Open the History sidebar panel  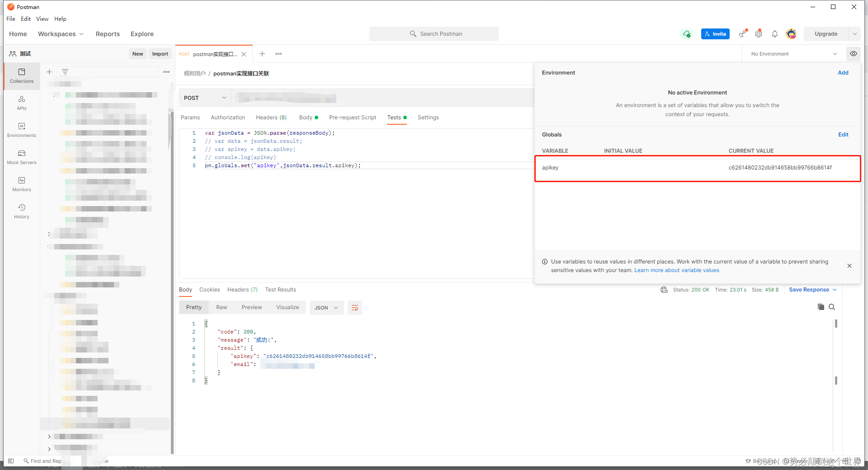coord(22,211)
